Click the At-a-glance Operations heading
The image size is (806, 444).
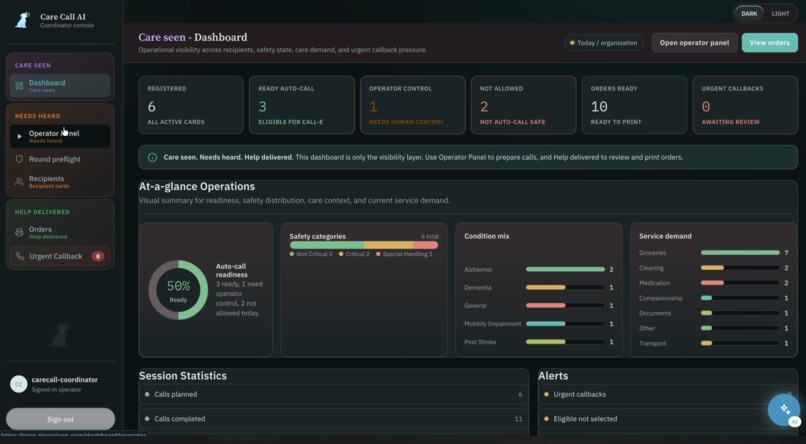[197, 187]
